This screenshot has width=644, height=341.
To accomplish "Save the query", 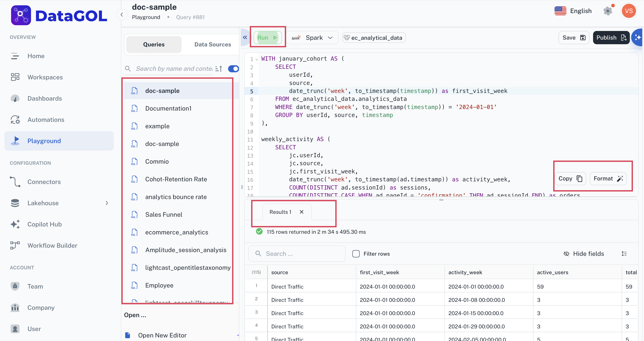I will [x=574, y=38].
